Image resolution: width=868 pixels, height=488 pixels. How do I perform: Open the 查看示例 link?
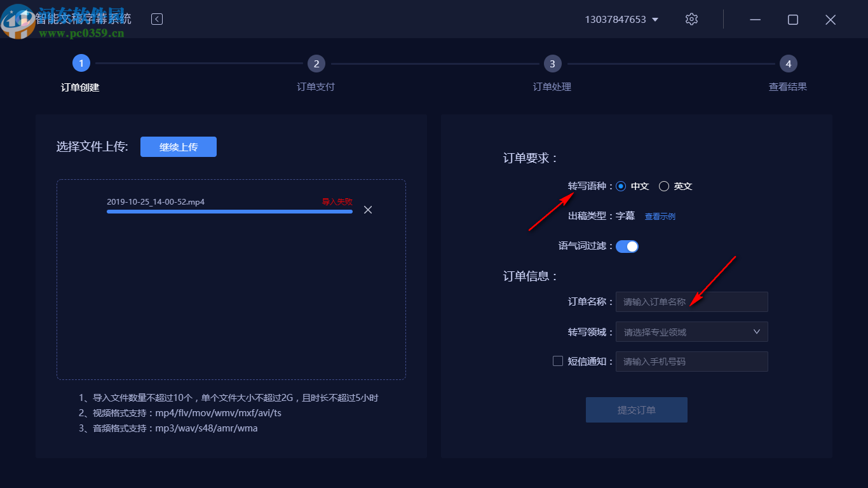coord(660,216)
